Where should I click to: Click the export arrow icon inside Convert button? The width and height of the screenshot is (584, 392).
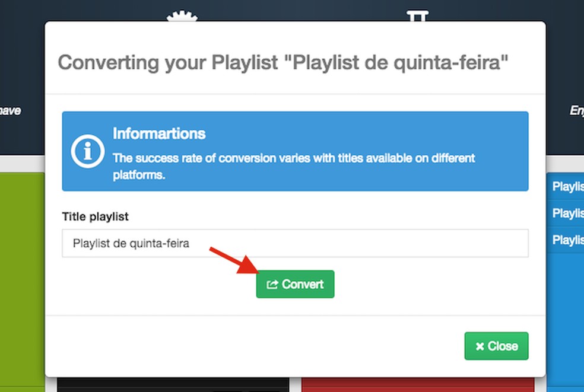pyautogui.click(x=272, y=284)
